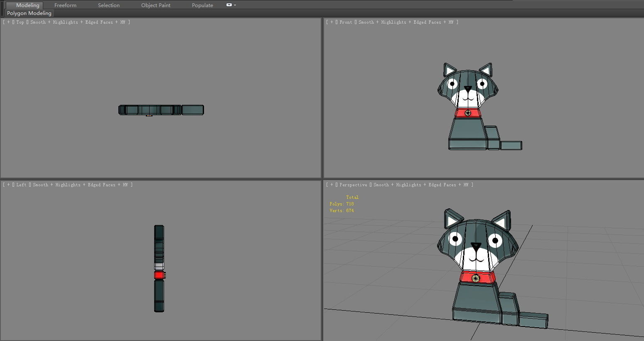Screen dimensions: 644x341
Task: Click the Perspective viewport view label
Action: tap(353, 185)
